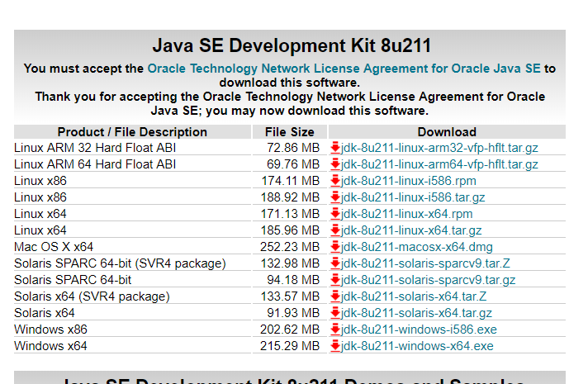Click download arrow icon for jdk-8u211-linux-i586.tar.gz
Screen dimensions: 588x384
point(335,197)
